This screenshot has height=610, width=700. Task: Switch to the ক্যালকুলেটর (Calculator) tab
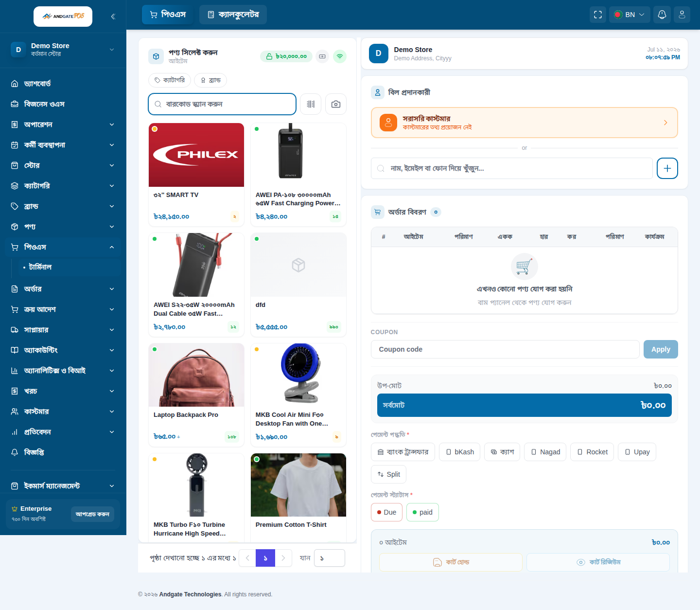(233, 15)
